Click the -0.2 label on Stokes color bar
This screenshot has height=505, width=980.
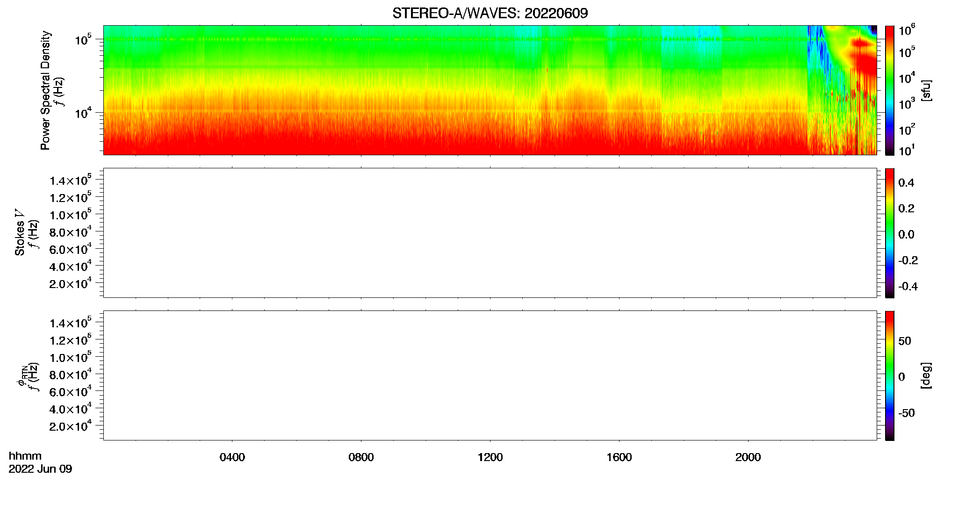[908, 260]
